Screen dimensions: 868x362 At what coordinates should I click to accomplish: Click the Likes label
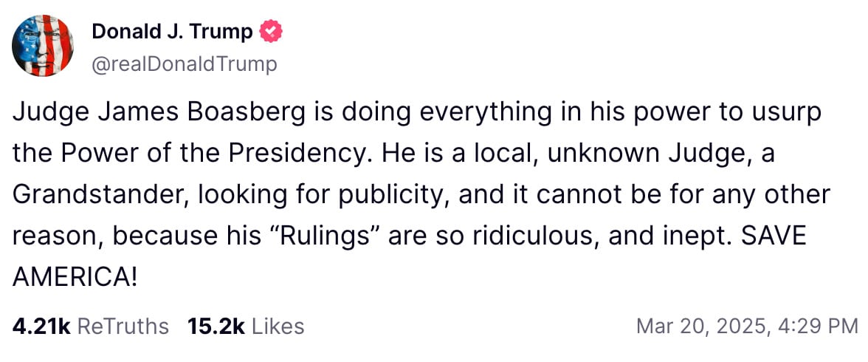click(278, 326)
